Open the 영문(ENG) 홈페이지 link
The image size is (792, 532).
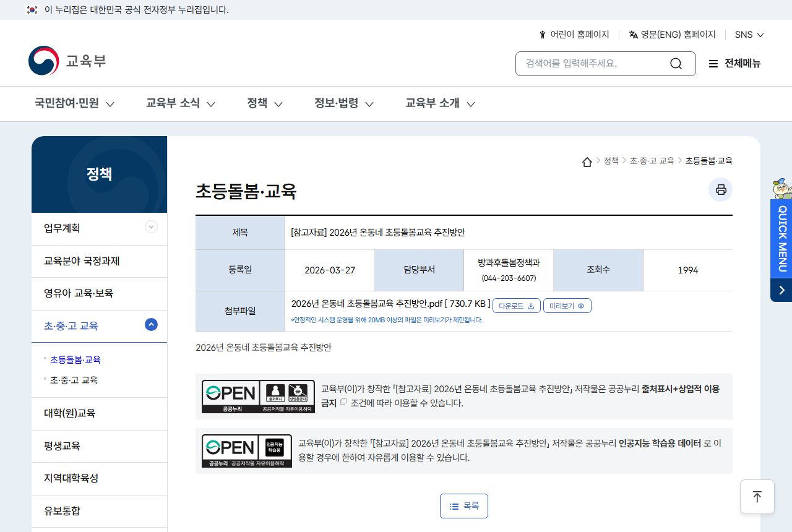(673, 35)
